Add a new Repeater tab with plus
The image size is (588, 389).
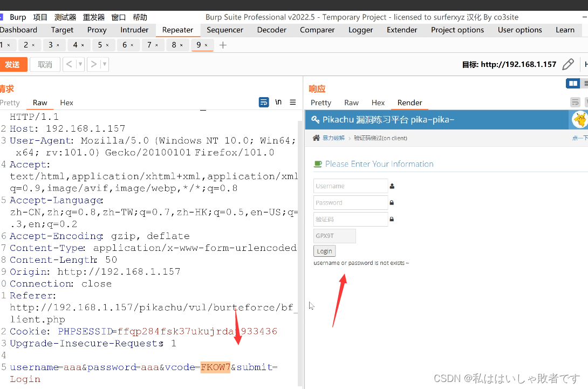(223, 45)
